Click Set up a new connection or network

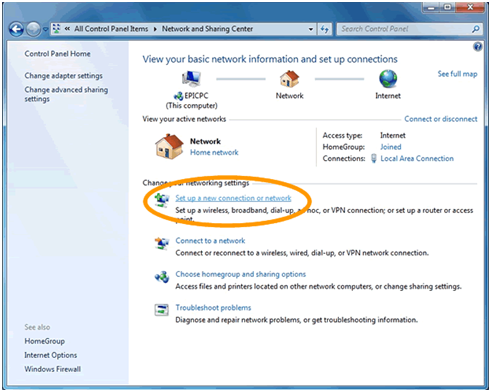point(233,198)
